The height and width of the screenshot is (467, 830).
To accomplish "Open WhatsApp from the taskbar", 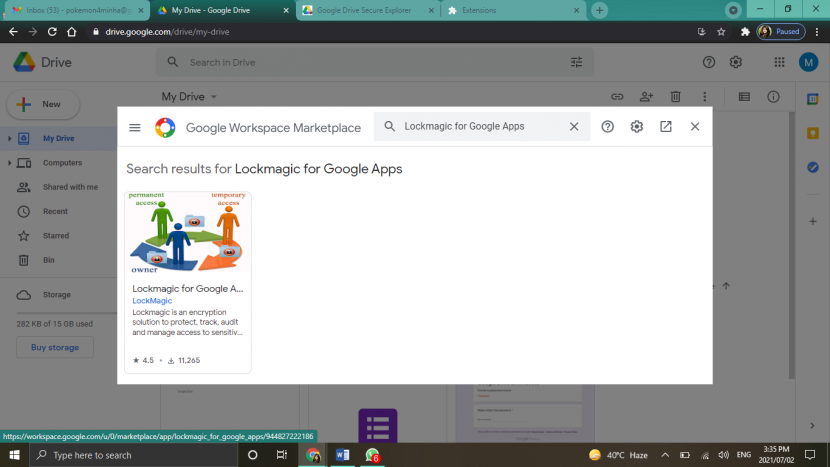I will (x=372, y=455).
